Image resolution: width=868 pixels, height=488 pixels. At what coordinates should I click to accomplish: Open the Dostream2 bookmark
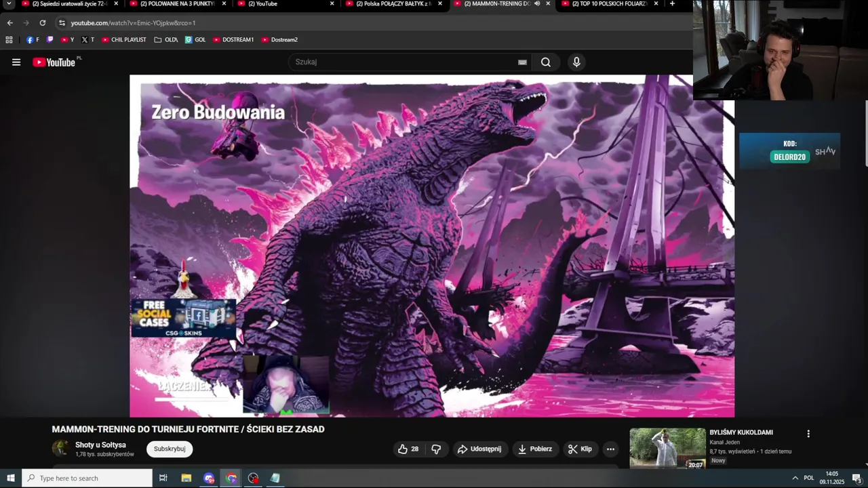279,40
